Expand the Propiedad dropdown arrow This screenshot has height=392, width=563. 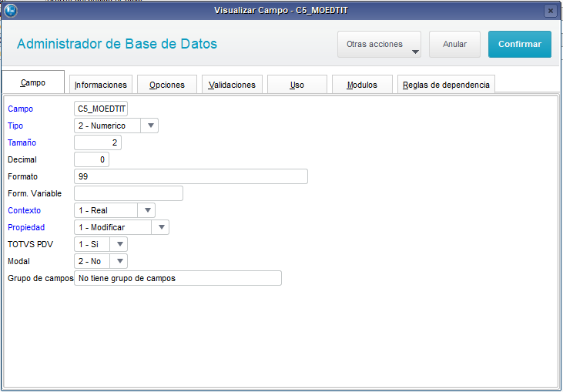click(x=162, y=227)
